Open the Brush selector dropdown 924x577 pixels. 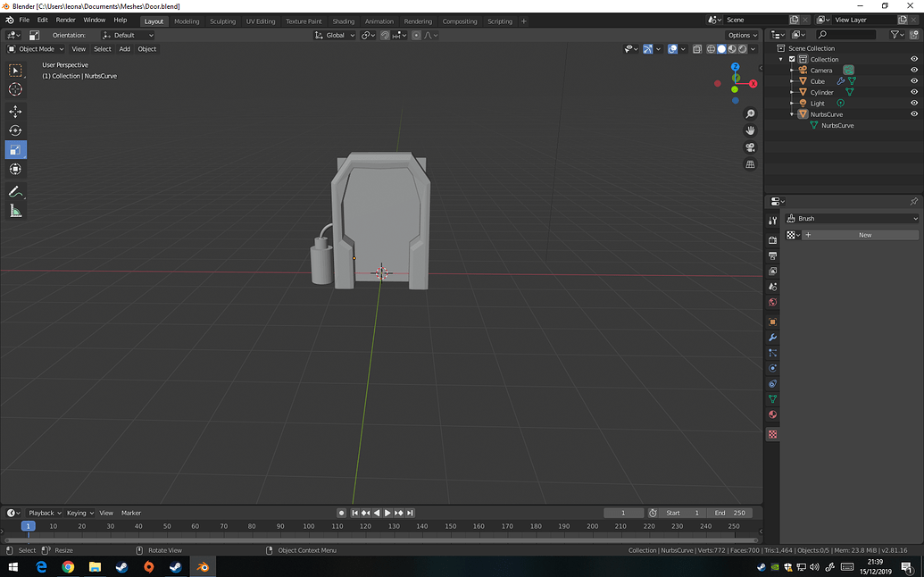[852, 219]
